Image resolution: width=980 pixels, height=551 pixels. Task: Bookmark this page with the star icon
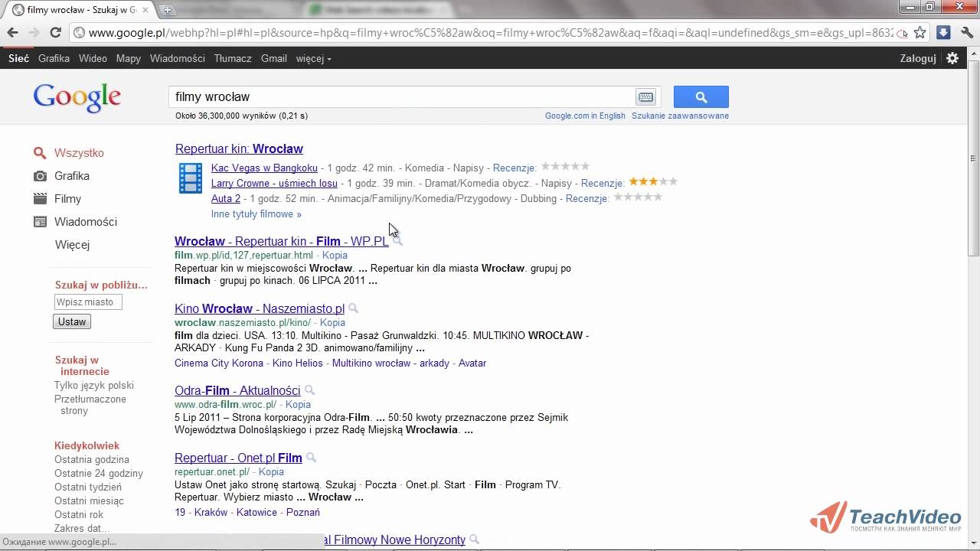point(920,33)
